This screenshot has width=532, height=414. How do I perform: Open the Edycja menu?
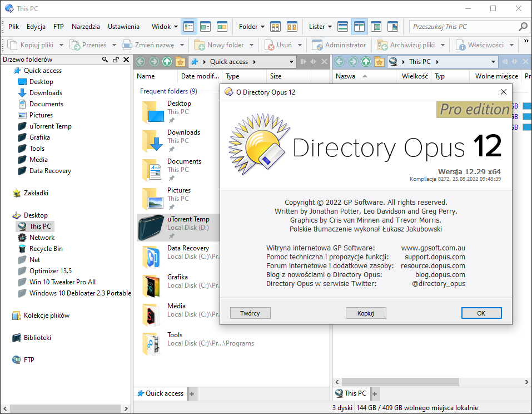coord(36,27)
